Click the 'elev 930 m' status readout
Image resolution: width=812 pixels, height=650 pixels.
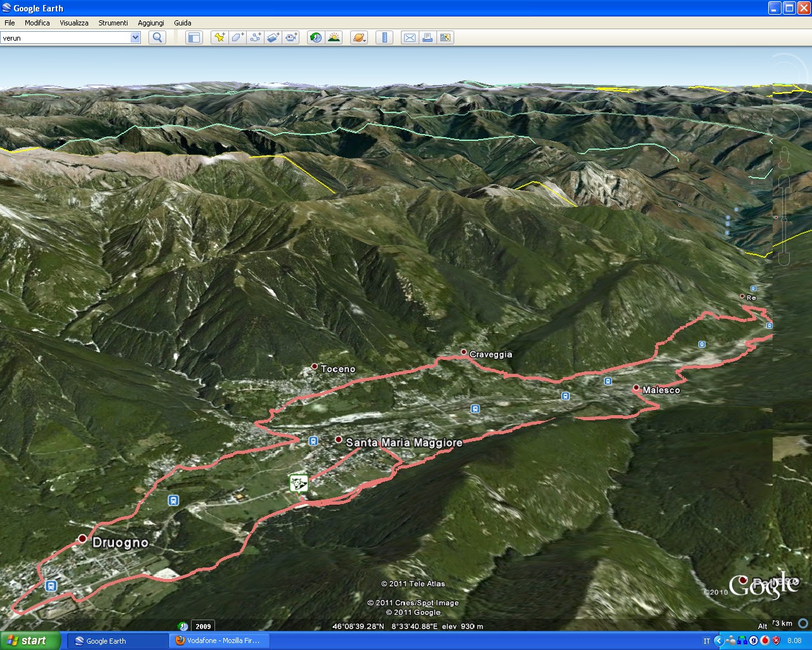click(x=462, y=627)
